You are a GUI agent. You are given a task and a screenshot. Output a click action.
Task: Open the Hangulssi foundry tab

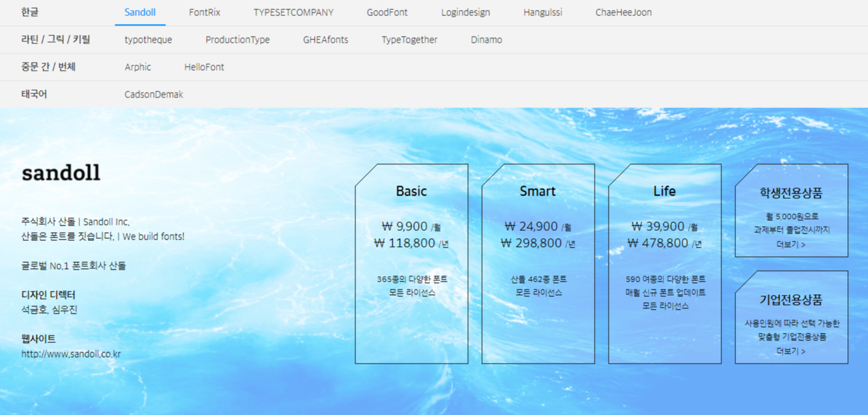tap(543, 13)
